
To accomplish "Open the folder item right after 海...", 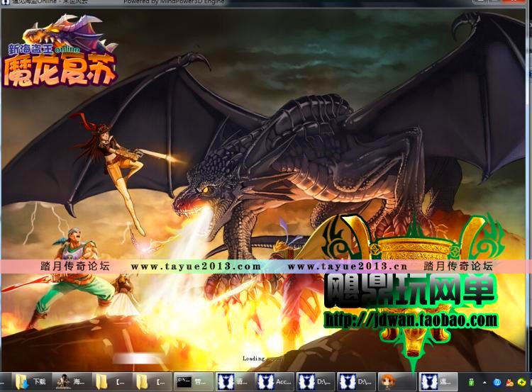I will [111, 382].
